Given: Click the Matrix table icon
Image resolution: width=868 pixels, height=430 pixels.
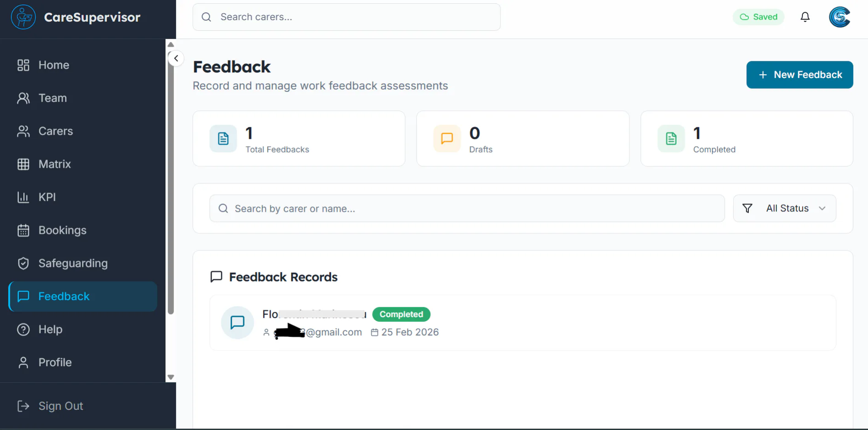Looking at the screenshot, I should pos(23,164).
